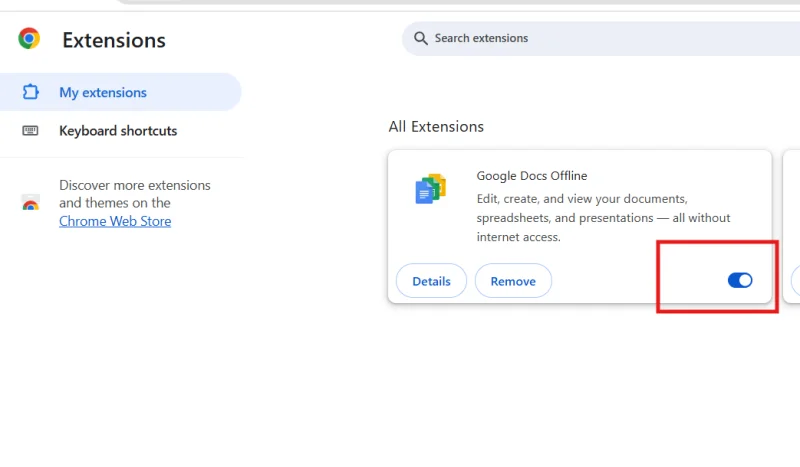Click the keyboard icon for shortcuts
The width and height of the screenshot is (800, 467).
pos(30,131)
